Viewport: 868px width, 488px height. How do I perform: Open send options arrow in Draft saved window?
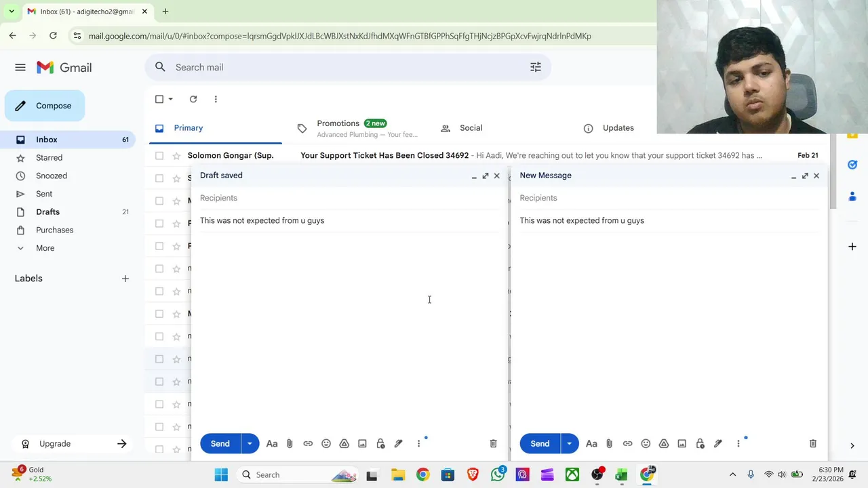pyautogui.click(x=250, y=443)
